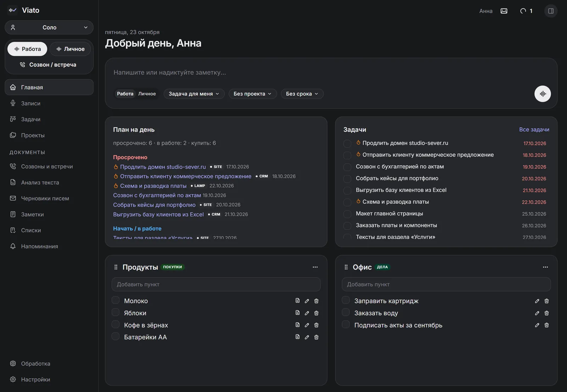
Task: Click the Офис list drag handle
Action: [x=346, y=267]
